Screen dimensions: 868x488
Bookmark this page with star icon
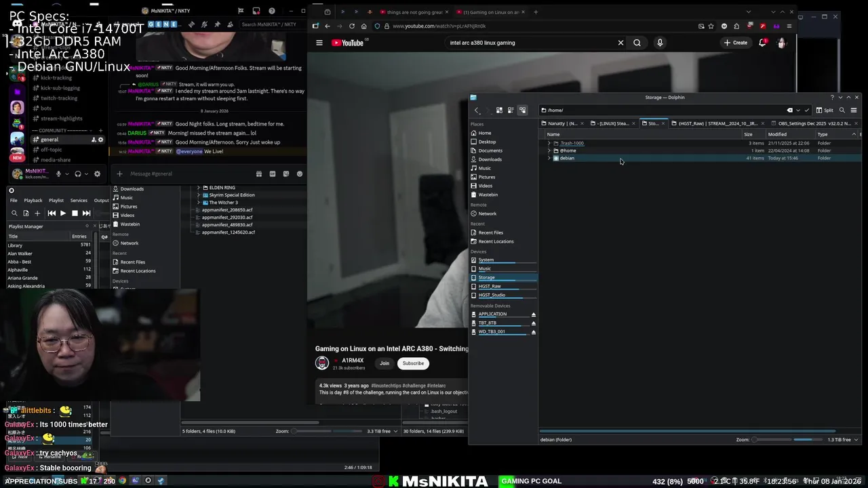point(711,26)
